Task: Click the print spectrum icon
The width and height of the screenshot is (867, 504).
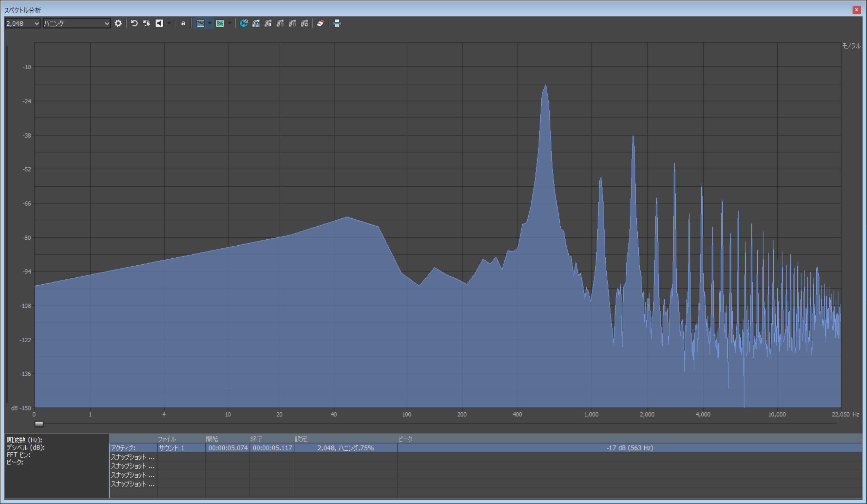Action: pos(337,24)
